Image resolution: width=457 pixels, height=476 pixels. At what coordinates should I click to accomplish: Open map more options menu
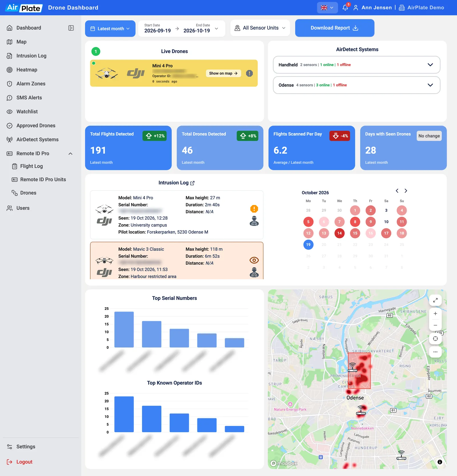click(435, 352)
